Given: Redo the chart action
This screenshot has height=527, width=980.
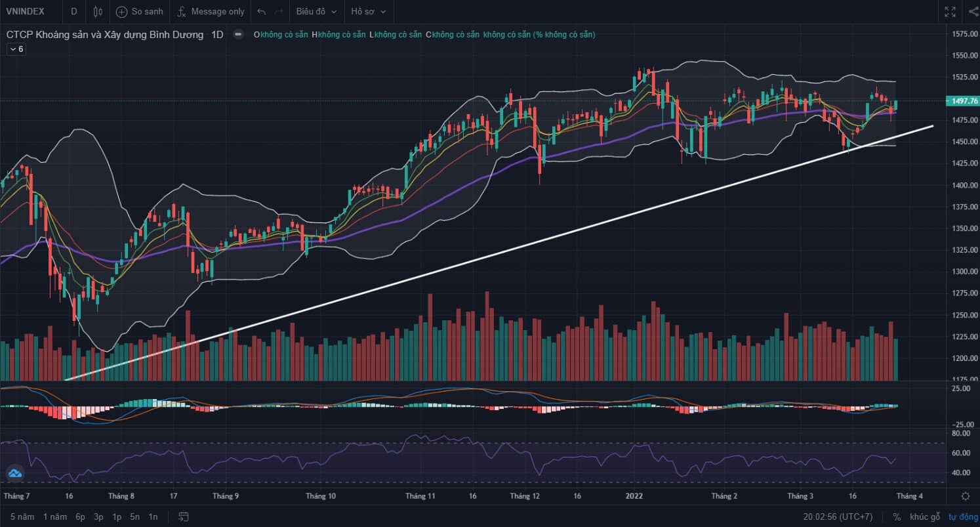Looking at the screenshot, I should coord(279,11).
